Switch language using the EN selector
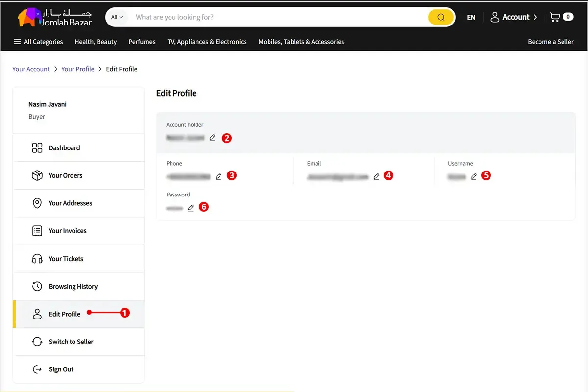Viewport: 588px width, 392px height. click(x=471, y=17)
